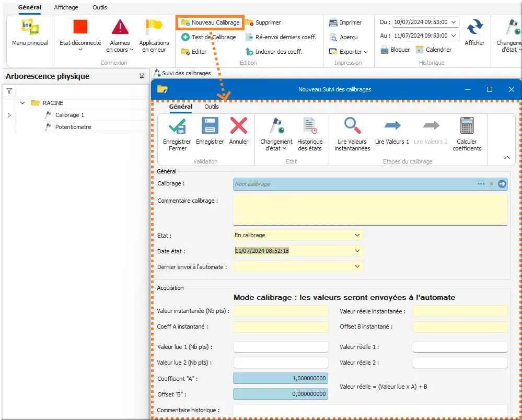Create a Nouveau Calibrage

[211, 22]
